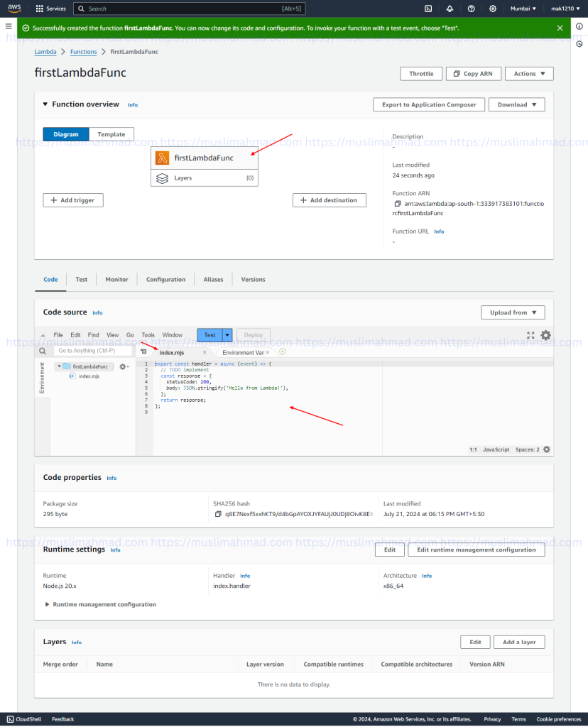Open editor preferences gear near code source toolbar
Image resolution: width=588 pixels, height=727 pixels.
[x=545, y=335]
